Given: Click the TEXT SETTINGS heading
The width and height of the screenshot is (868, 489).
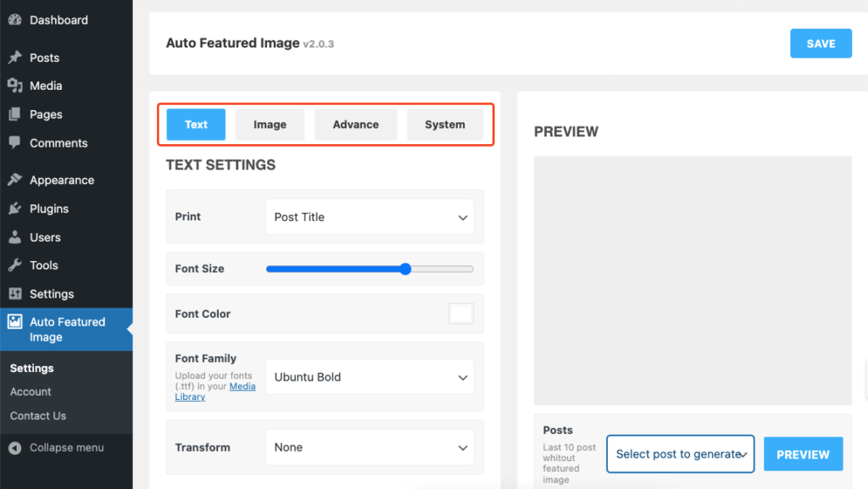Looking at the screenshot, I should [x=221, y=165].
